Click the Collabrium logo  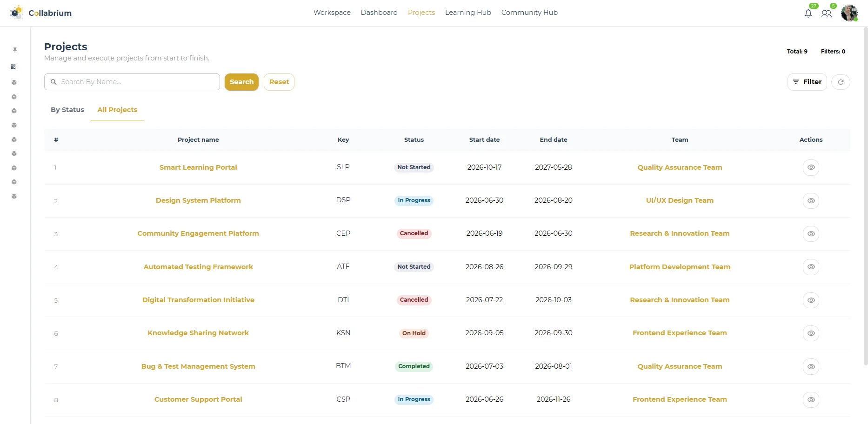(x=41, y=13)
